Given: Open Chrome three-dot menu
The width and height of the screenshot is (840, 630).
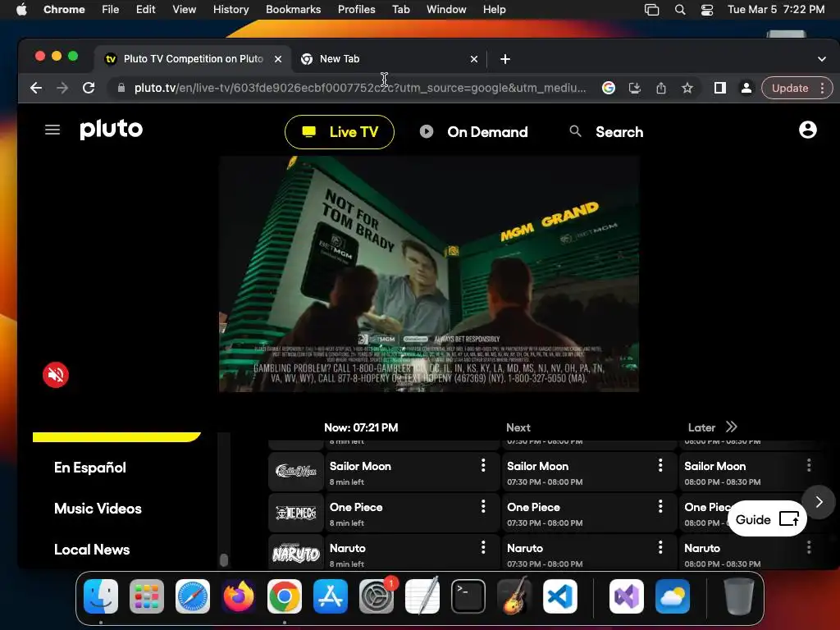Looking at the screenshot, I should tap(822, 88).
